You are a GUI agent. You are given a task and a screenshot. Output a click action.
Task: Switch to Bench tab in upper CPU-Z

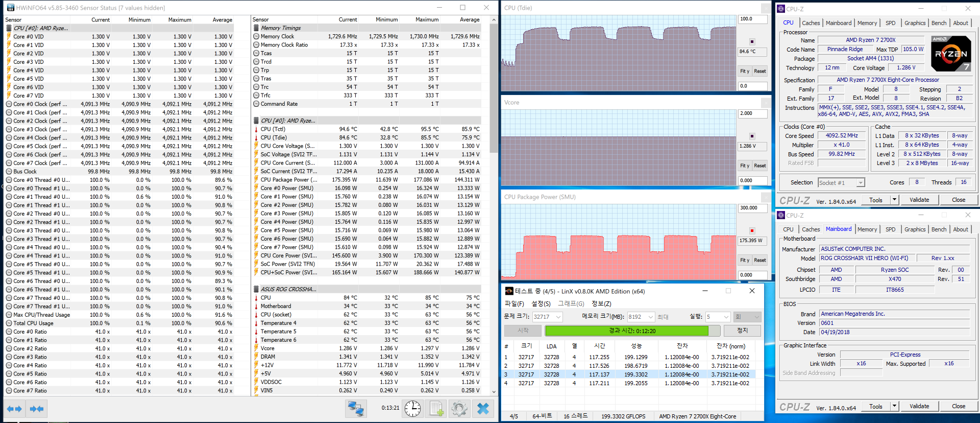coord(939,23)
